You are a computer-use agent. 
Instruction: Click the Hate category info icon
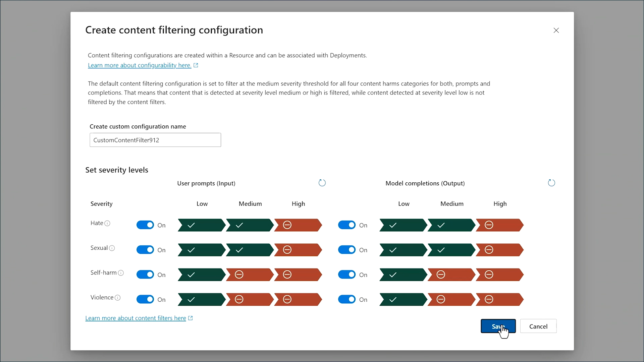pos(107,223)
